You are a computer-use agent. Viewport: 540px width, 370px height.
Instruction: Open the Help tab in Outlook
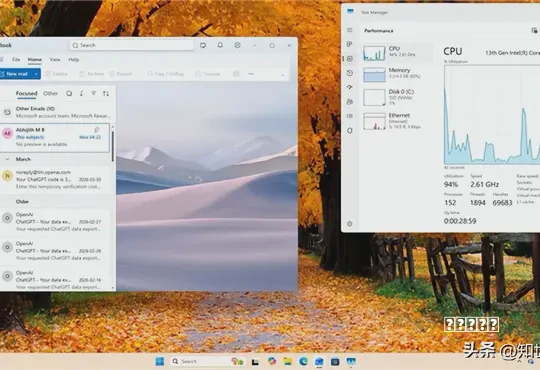74,60
